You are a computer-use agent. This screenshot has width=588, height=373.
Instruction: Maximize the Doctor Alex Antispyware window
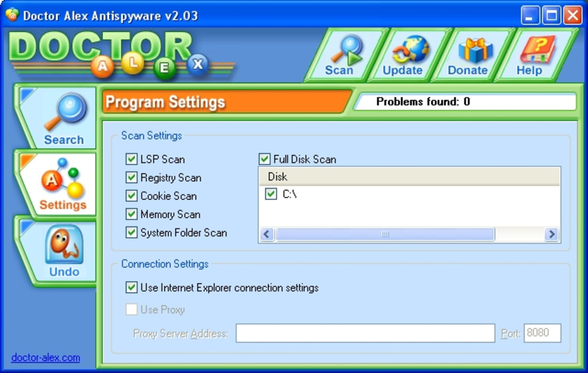[x=551, y=15]
